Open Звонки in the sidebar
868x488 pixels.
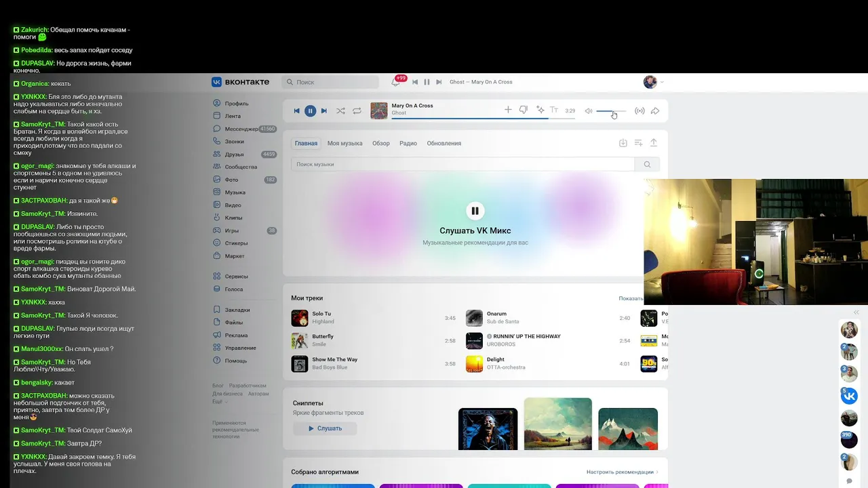(x=234, y=142)
